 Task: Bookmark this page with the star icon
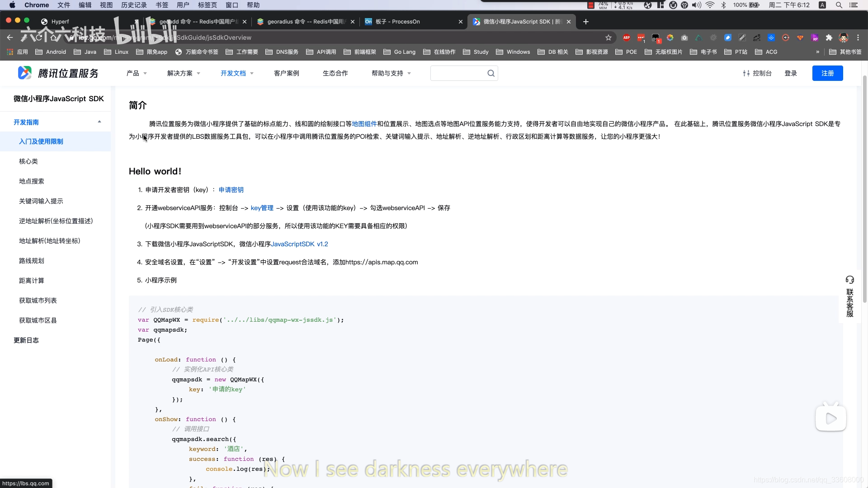point(609,38)
